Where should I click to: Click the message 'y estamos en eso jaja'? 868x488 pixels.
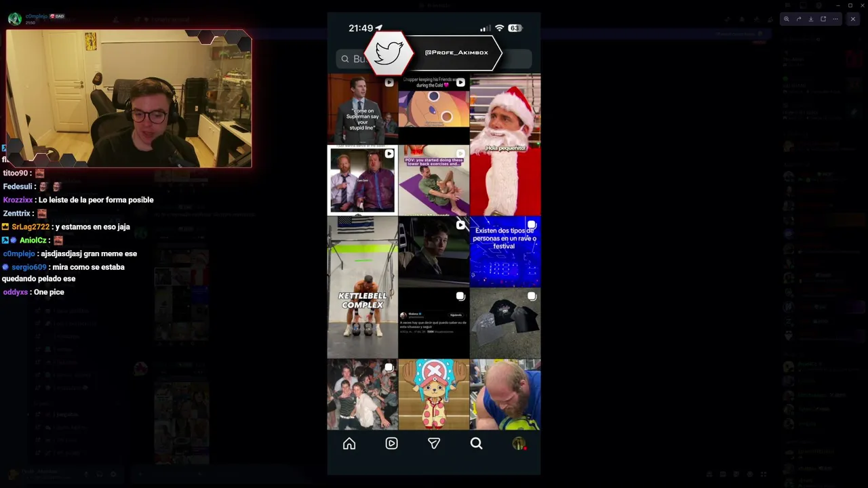[x=93, y=227]
